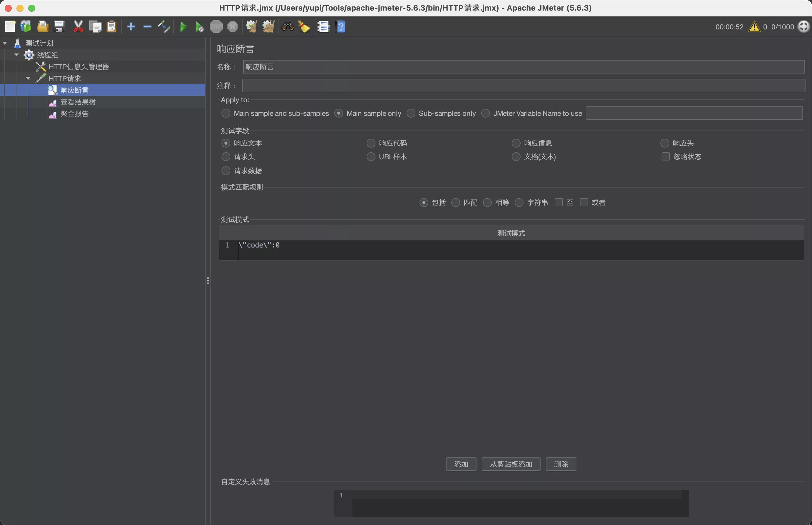Click the Reset Search brush icon
The height and width of the screenshot is (525, 812).
304,26
